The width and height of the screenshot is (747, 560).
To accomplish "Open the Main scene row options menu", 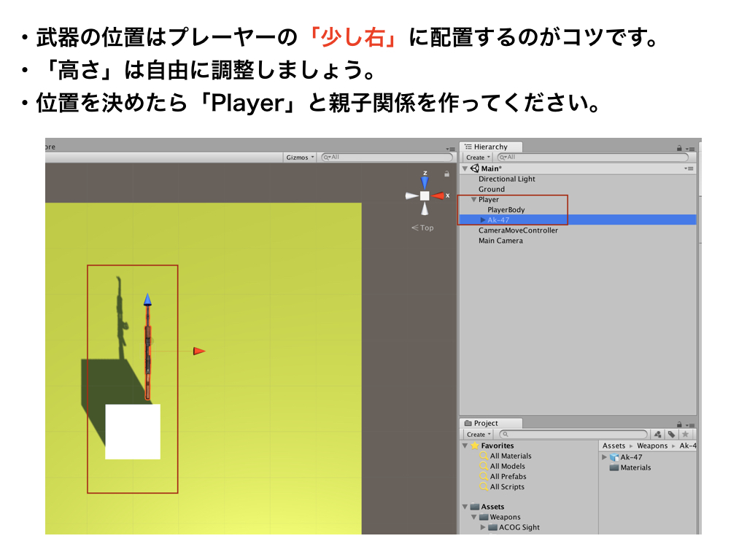I will (x=689, y=168).
